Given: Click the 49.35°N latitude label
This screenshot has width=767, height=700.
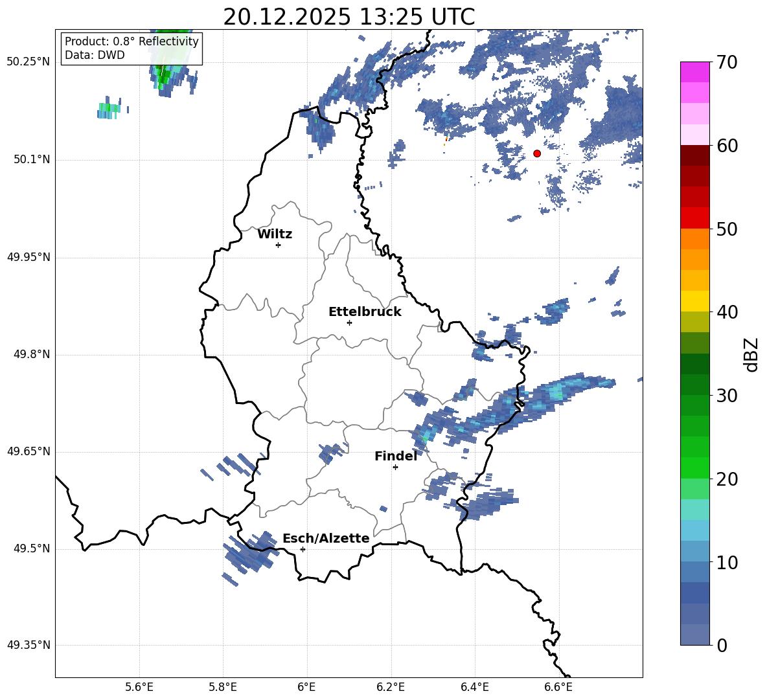Looking at the screenshot, I should click(29, 645).
